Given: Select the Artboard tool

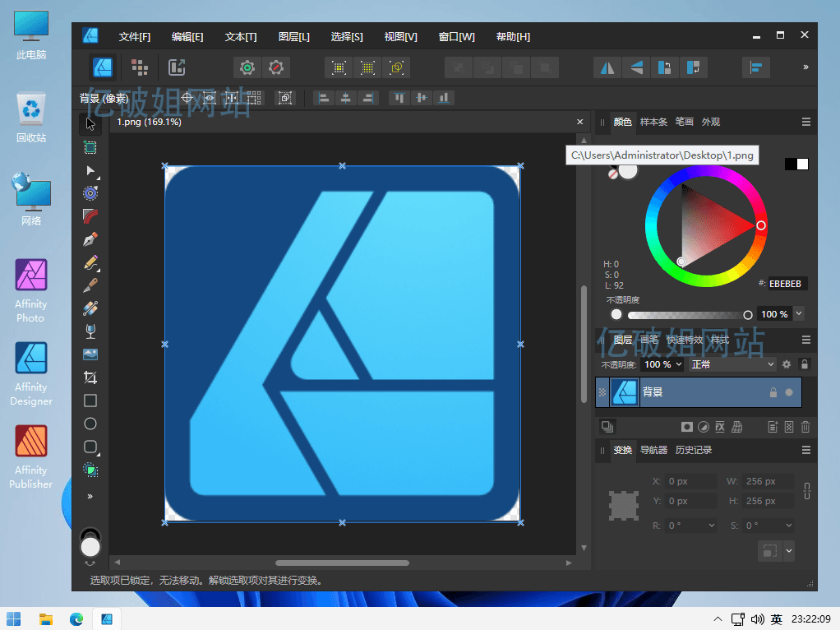Looking at the screenshot, I should (90, 147).
